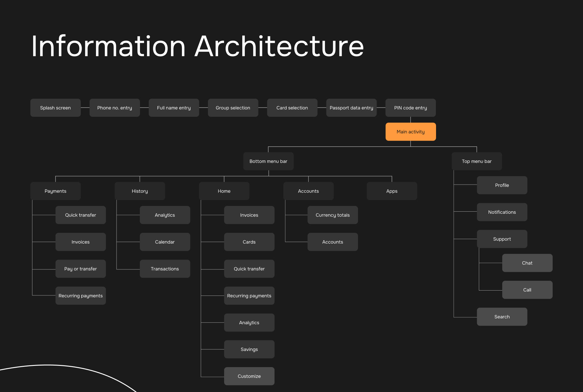Click the Home node box

click(224, 191)
